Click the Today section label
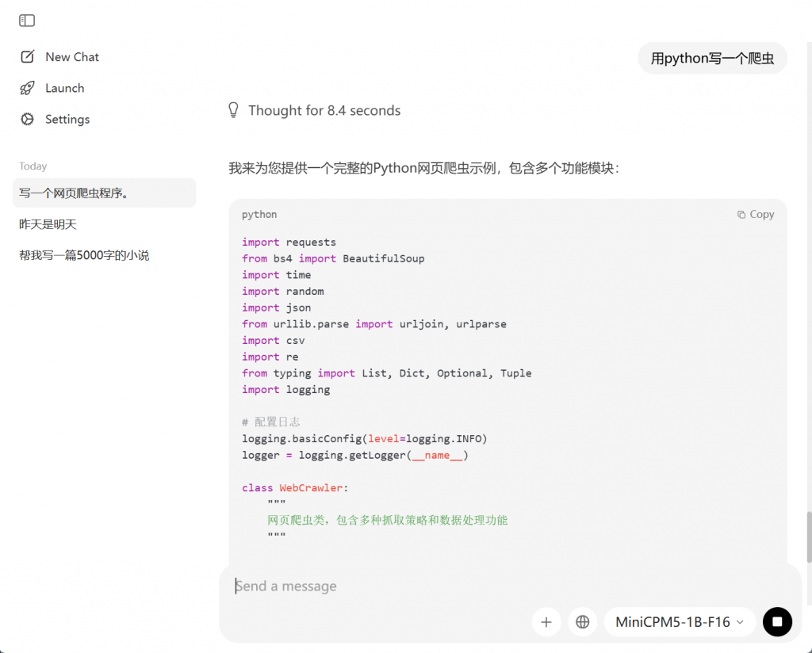Viewport: 812px width, 653px height. (x=33, y=166)
